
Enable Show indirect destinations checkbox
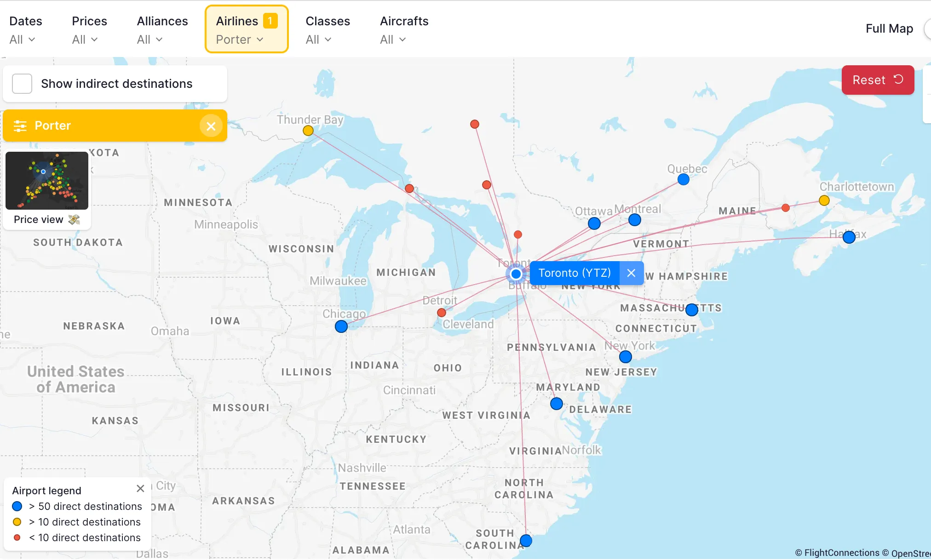tap(22, 84)
